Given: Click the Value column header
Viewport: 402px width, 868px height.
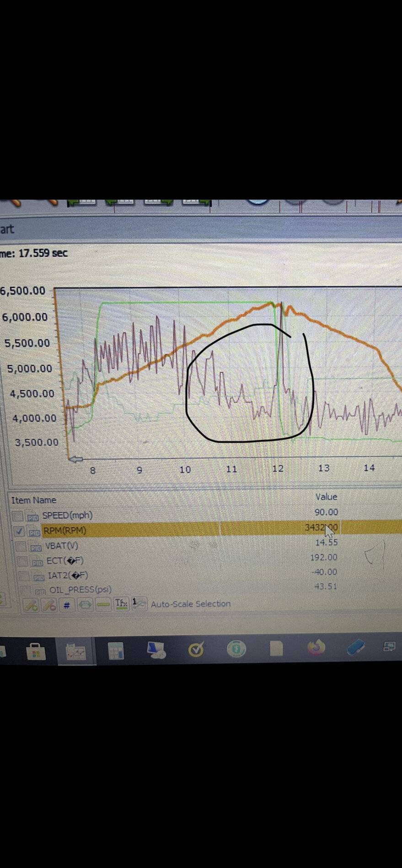Looking at the screenshot, I should (x=326, y=497).
